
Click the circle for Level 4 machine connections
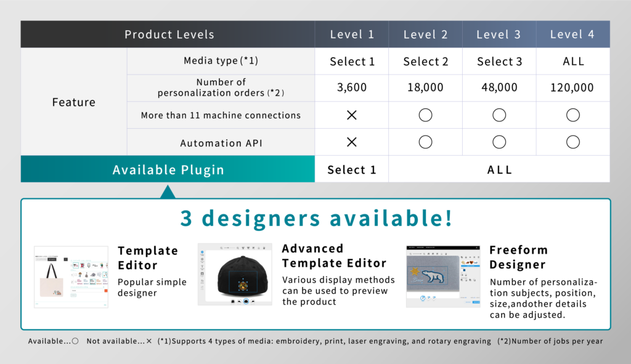pyautogui.click(x=572, y=115)
